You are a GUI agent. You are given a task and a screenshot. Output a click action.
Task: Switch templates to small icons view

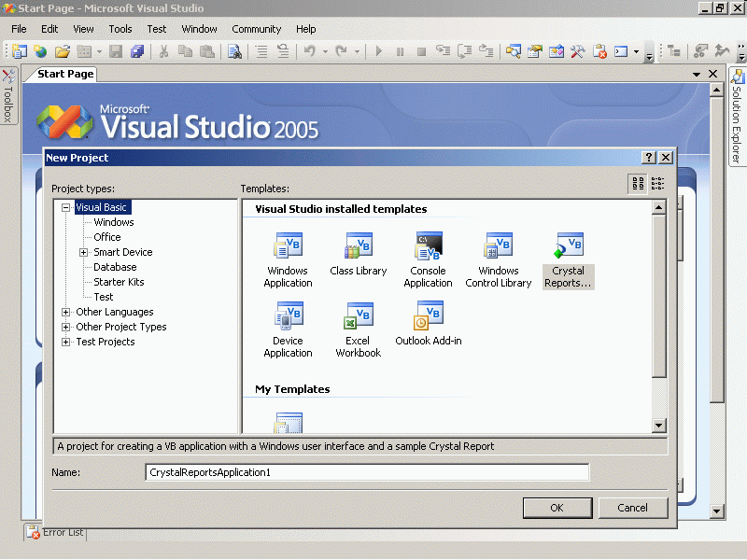pos(658,183)
